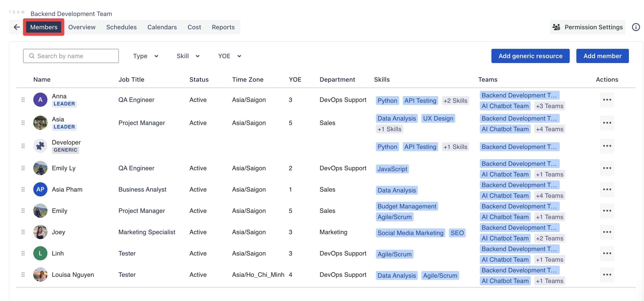Viewport: 644px width, 301px height.
Task: Open the info circle icon
Action: click(636, 27)
